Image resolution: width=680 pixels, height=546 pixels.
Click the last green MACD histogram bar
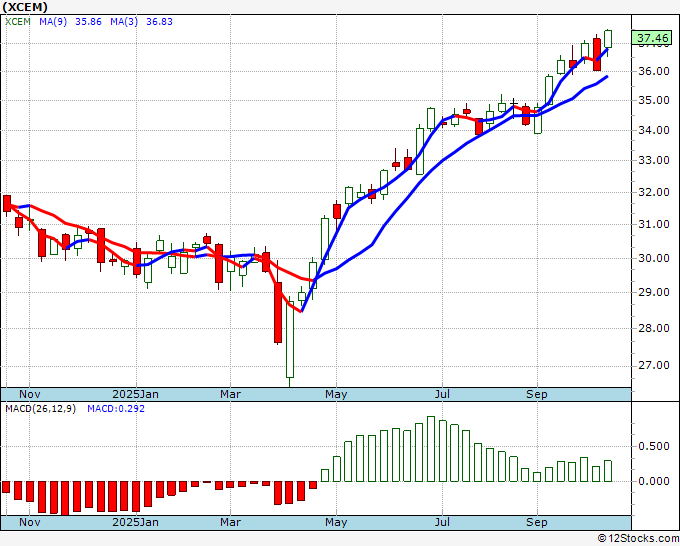click(608, 471)
